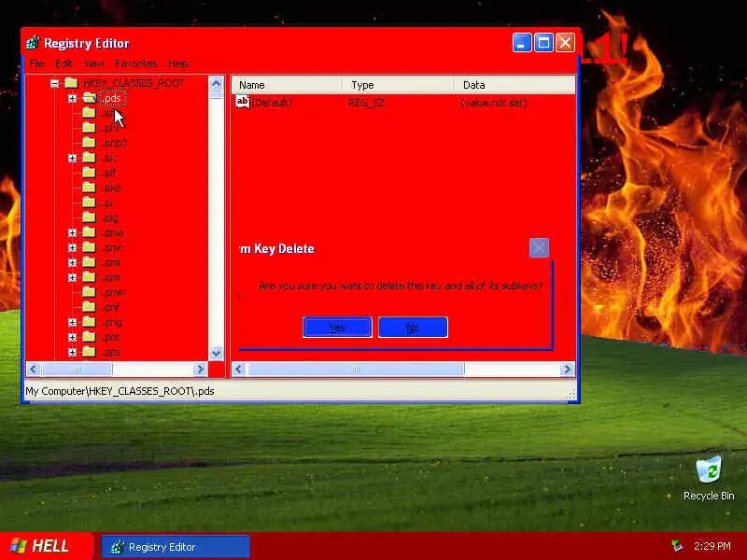Click the Windows flag logo on HELL button

point(18,546)
